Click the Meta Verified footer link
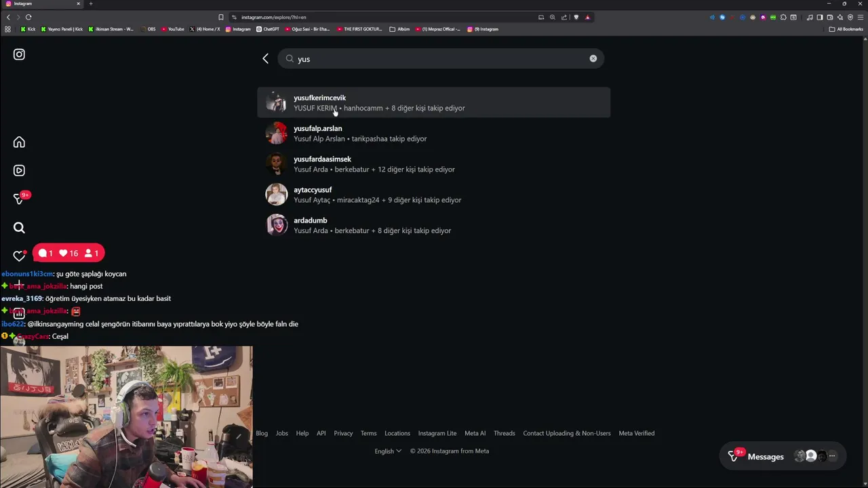Screen dimensions: 868x488 coord(636,433)
